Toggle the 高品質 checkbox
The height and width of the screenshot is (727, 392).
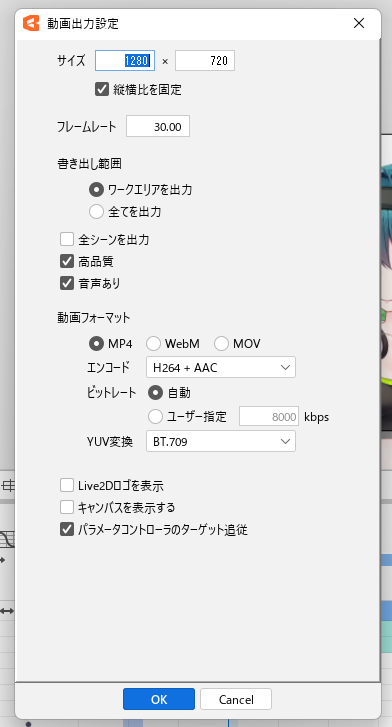point(67,261)
